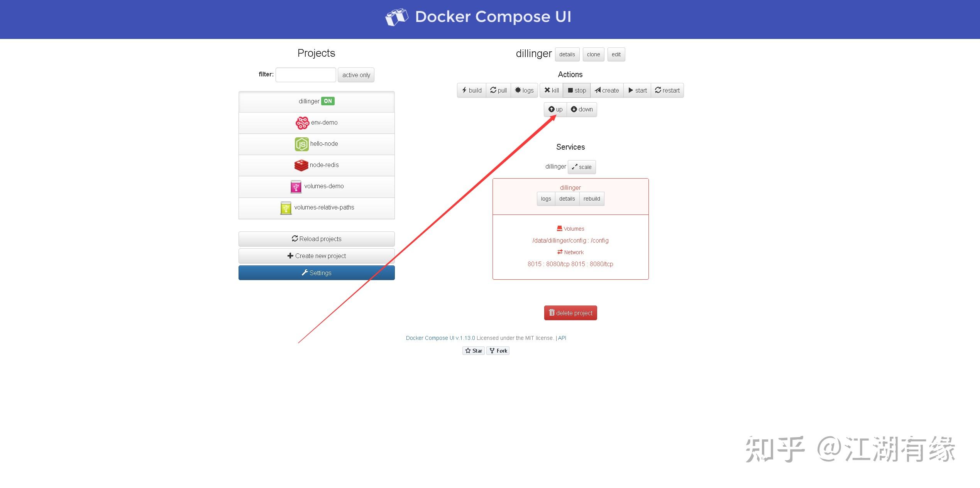Viewport: 980px width, 488px height.
Task: Enable the active only filter
Action: pos(356,74)
